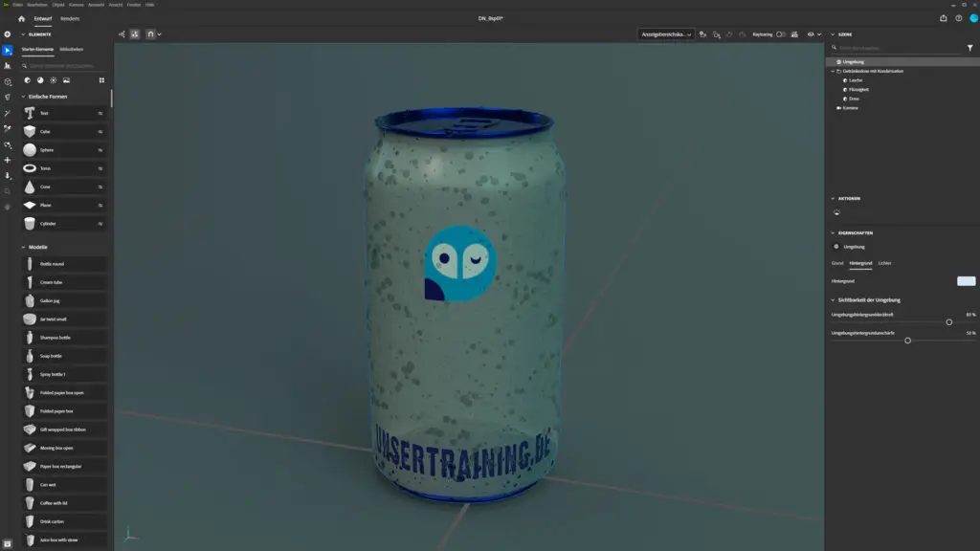This screenshot has height=551, width=980.
Task: Toggle the snapping magnet icon
Action: (150, 34)
